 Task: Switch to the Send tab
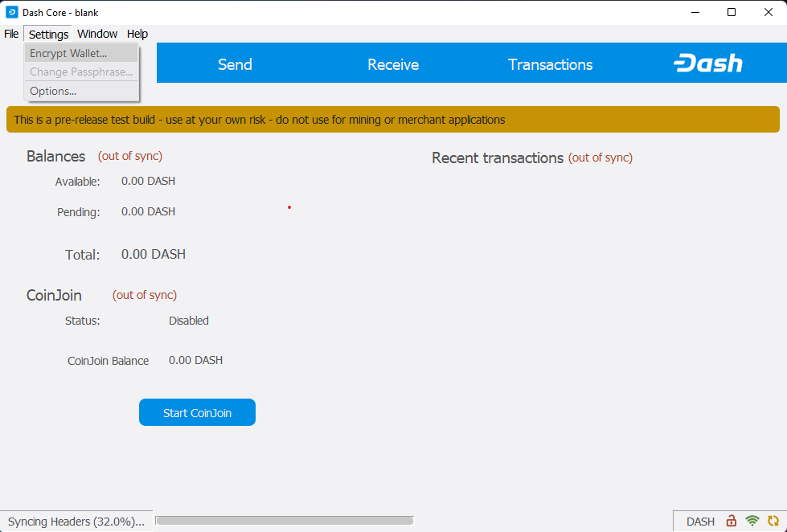(x=235, y=64)
